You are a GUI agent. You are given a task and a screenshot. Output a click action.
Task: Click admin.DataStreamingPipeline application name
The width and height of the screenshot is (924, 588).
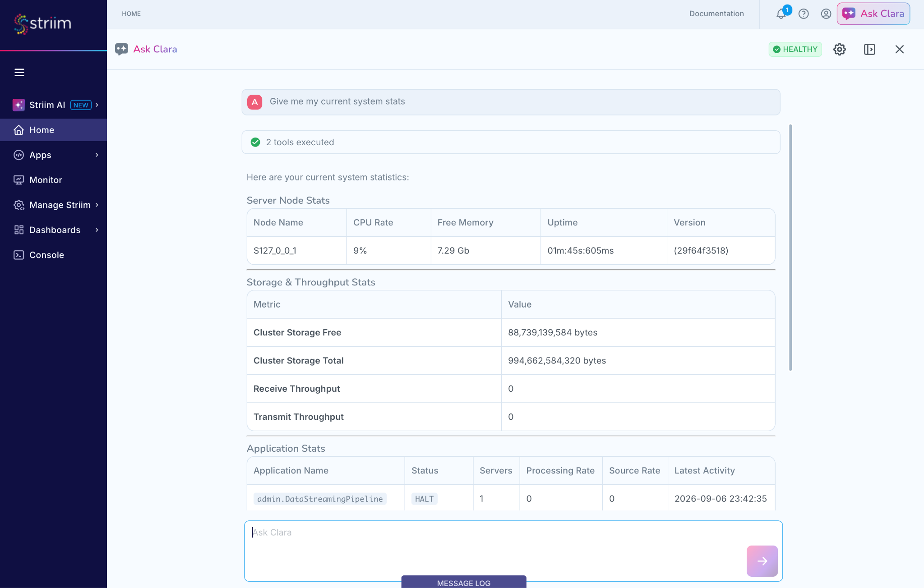click(x=320, y=499)
